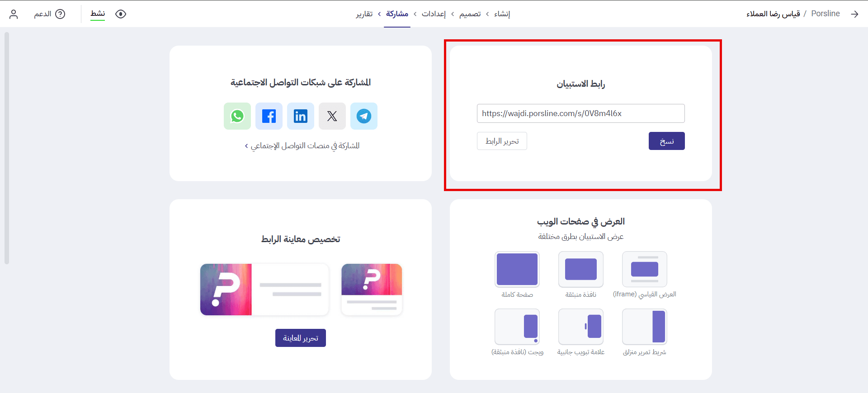Click تحرير الرابط (Edit link) button

[x=502, y=141]
